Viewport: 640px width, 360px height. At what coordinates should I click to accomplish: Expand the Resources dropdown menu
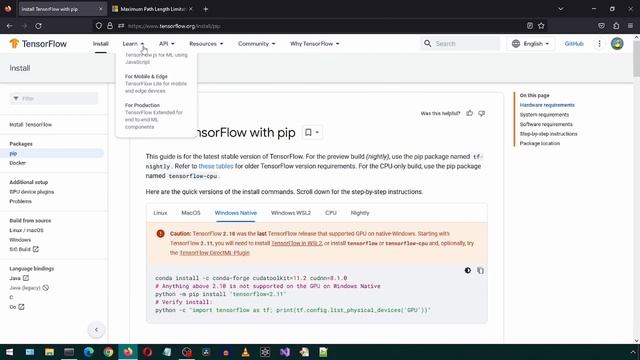206,44
